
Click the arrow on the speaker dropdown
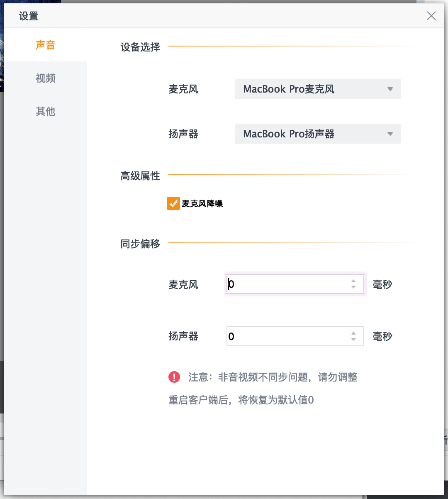click(390, 134)
